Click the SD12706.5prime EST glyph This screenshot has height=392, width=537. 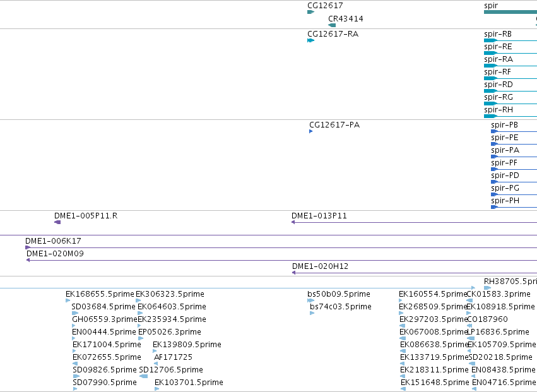(x=143, y=376)
